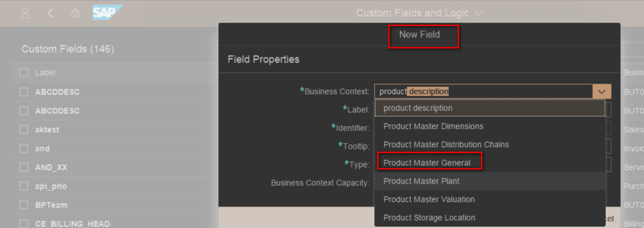Go to the home page icon

click(75, 14)
